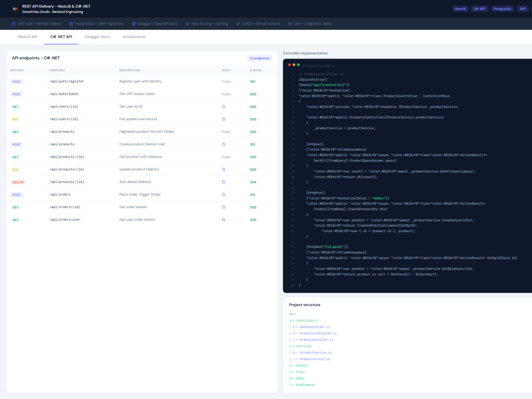Click Public auth label in Get JWT bearer token row
Image resolution: width=532 pixels, height=399 pixels.
[226, 94]
